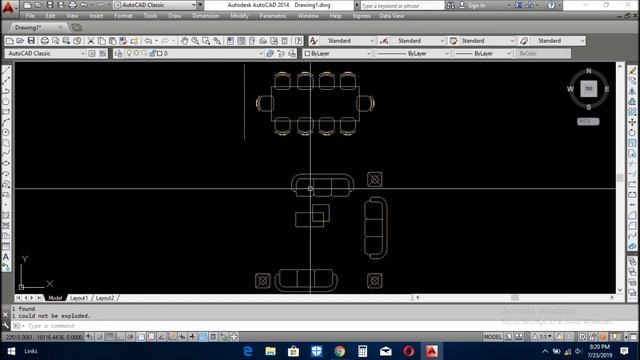Click the horizontal scrollbar below drawing area

tap(515, 298)
